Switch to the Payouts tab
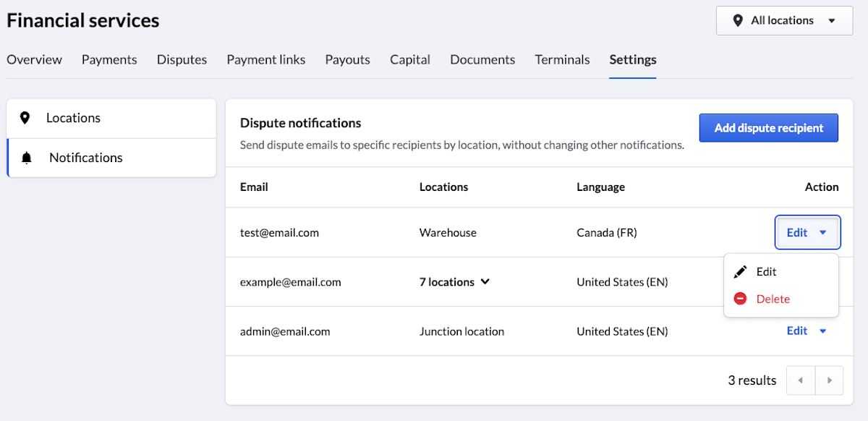This screenshot has width=868, height=421. click(347, 59)
